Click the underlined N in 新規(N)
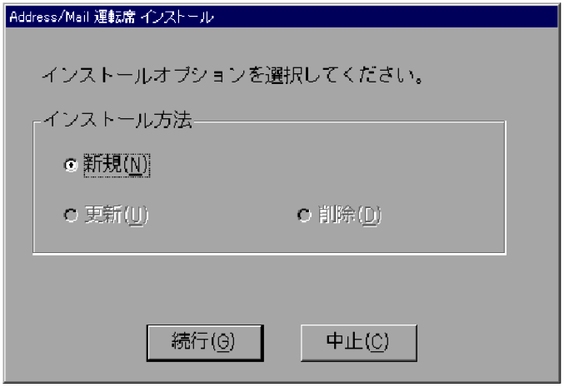569x392 pixels. click(x=136, y=165)
